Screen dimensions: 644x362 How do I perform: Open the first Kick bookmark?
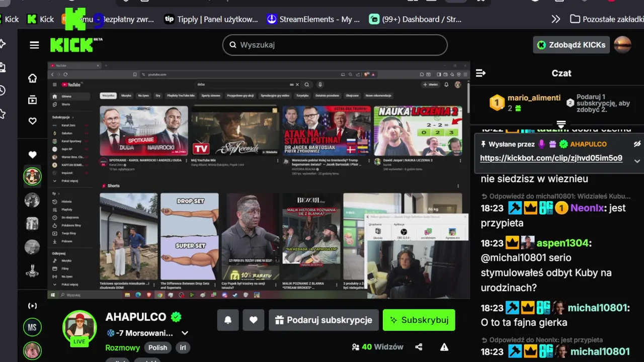10,19
